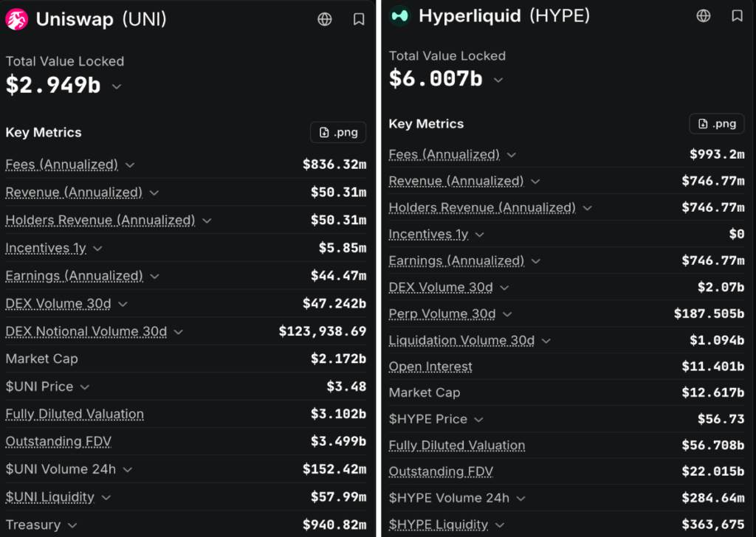Bookmark the Hyperliquid protocol
This screenshot has width=756, height=537.
738,16
